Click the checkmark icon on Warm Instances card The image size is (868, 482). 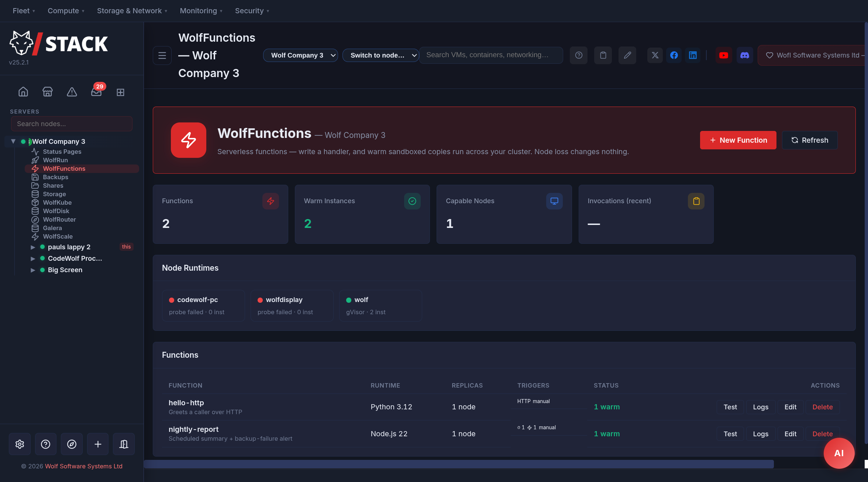[x=412, y=201]
